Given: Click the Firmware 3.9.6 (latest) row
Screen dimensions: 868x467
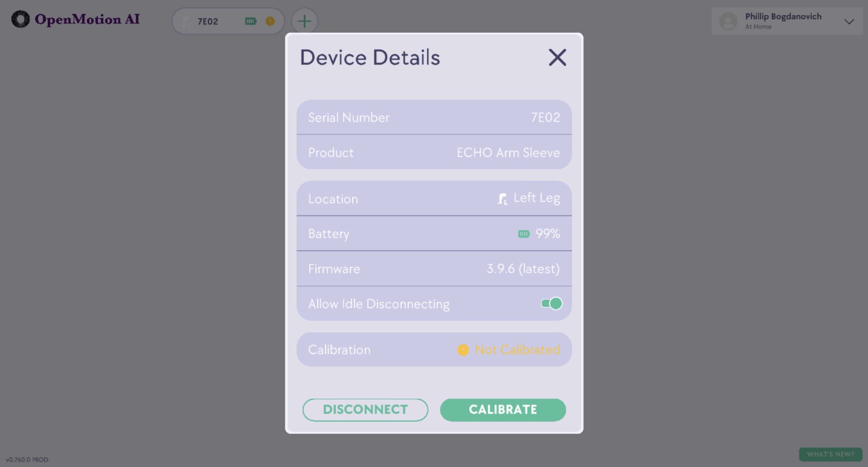Looking at the screenshot, I should tap(434, 269).
